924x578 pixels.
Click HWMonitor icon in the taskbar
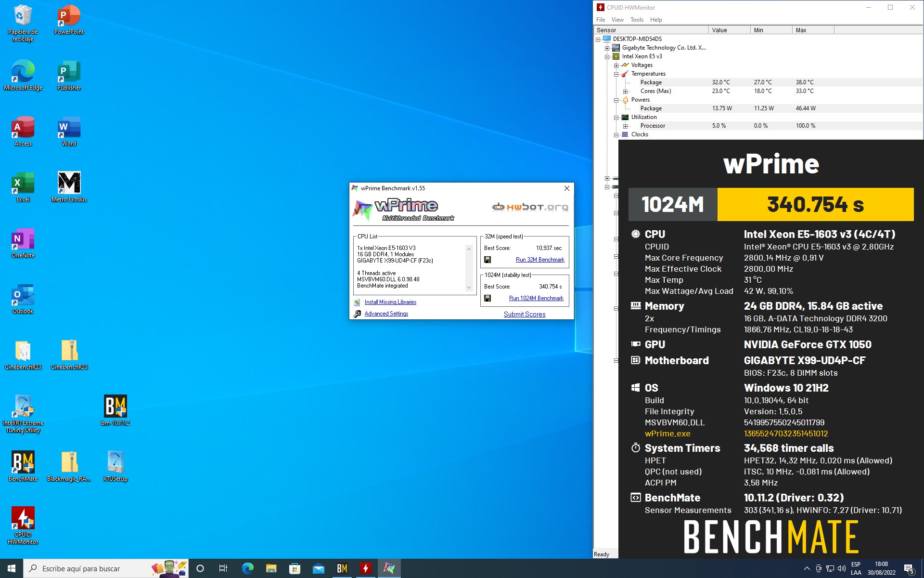point(366,568)
